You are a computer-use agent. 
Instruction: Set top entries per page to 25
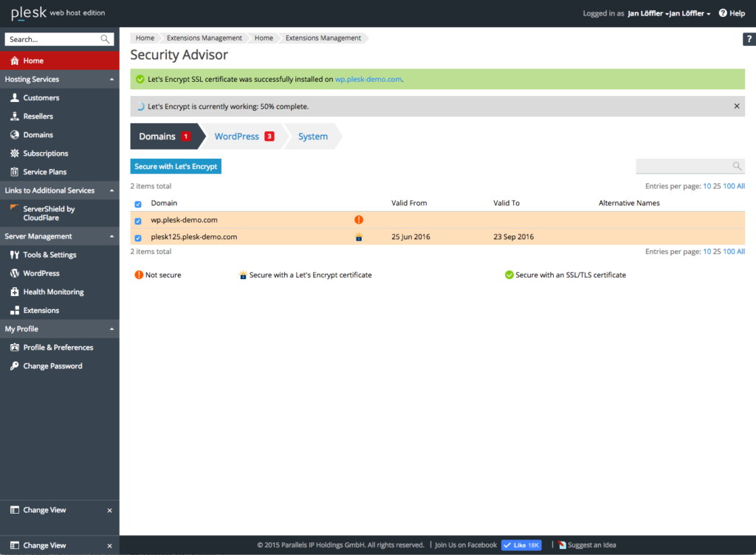[x=717, y=186]
